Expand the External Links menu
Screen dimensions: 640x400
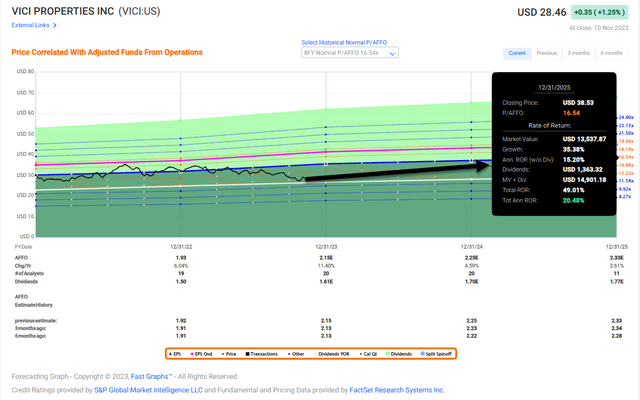point(32,26)
